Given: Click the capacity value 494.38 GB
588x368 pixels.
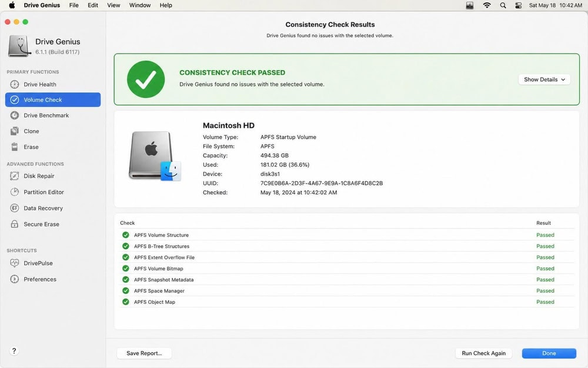Looking at the screenshot, I should 275,155.
